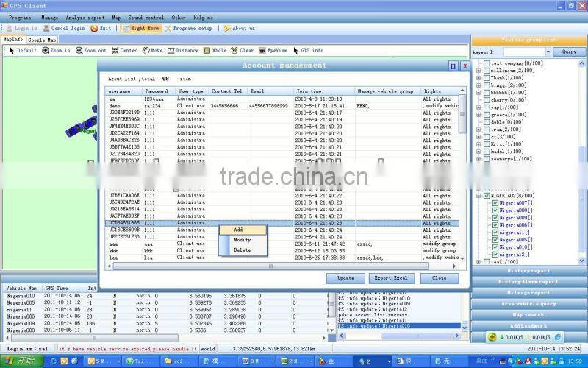The image size is (588, 368).
Task: Open Programe setup from toolbar
Action: pos(189,28)
